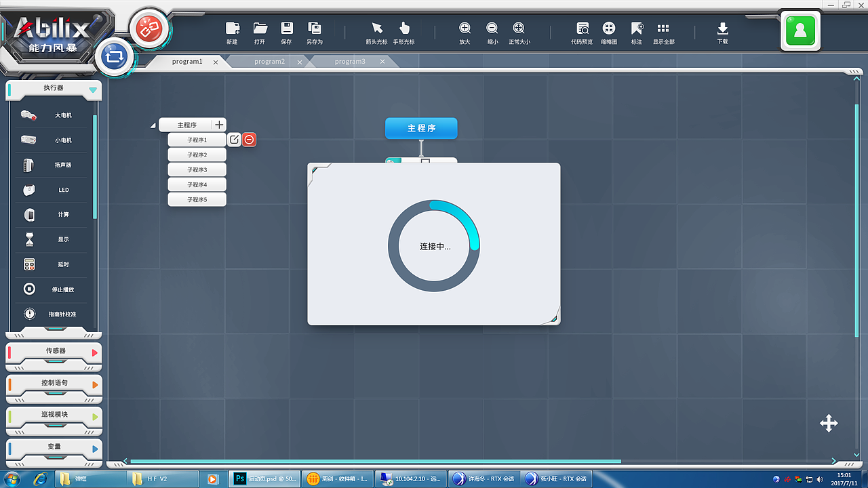Edit subprogram 子程序1 with pencil icon
The width and height of the screenshot is (868, 488).
[x=234, y=140]
